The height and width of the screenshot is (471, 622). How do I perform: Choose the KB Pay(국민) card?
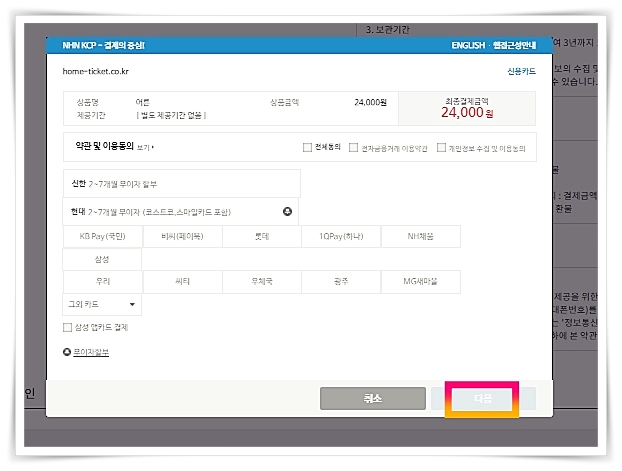pos(103,236)
